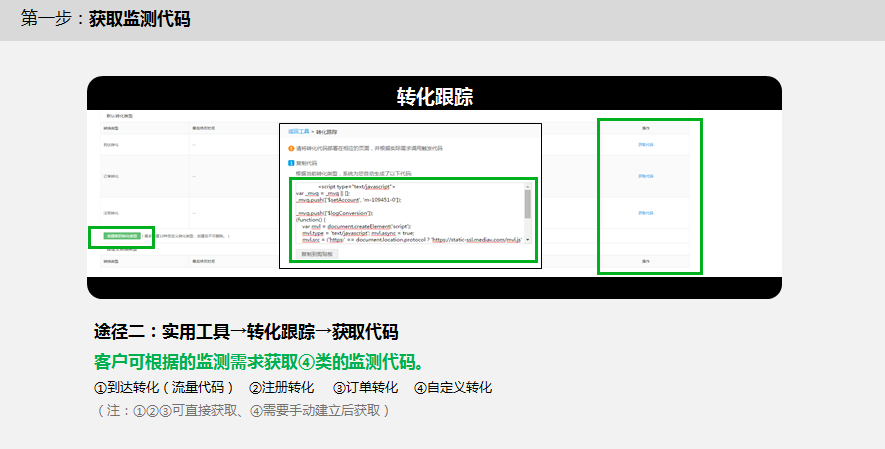
Task: Click the 转化跟踪 title on the black banner
Action: (x=434, y=97)
